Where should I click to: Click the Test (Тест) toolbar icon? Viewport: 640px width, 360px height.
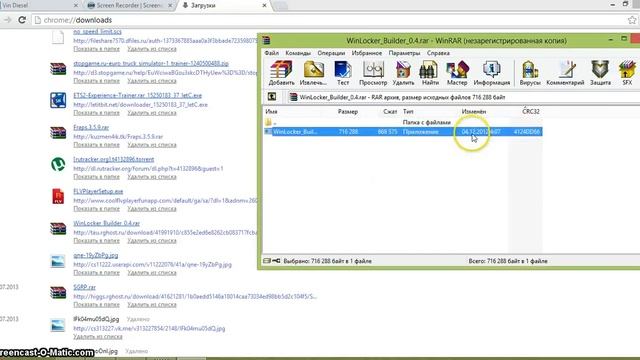pos(343,73)
